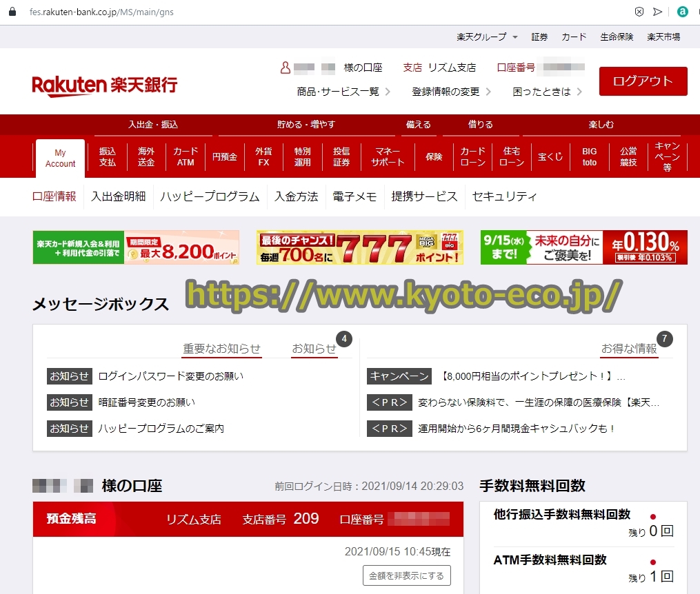
Task: Open the BIG toto menu
Action: pos(589,157)
